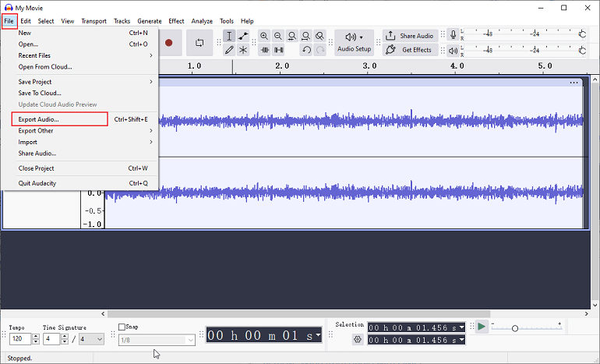Click the horizontal scrollbar right arrow
Viewport: 600px width, 364px height.
coord(587,314)
